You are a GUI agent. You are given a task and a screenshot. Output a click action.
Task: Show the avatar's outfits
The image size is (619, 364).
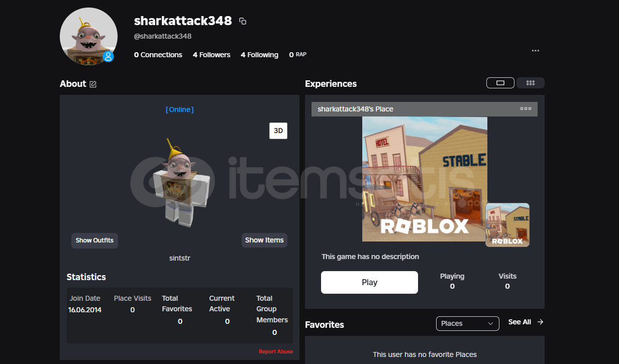coord(94,240)
